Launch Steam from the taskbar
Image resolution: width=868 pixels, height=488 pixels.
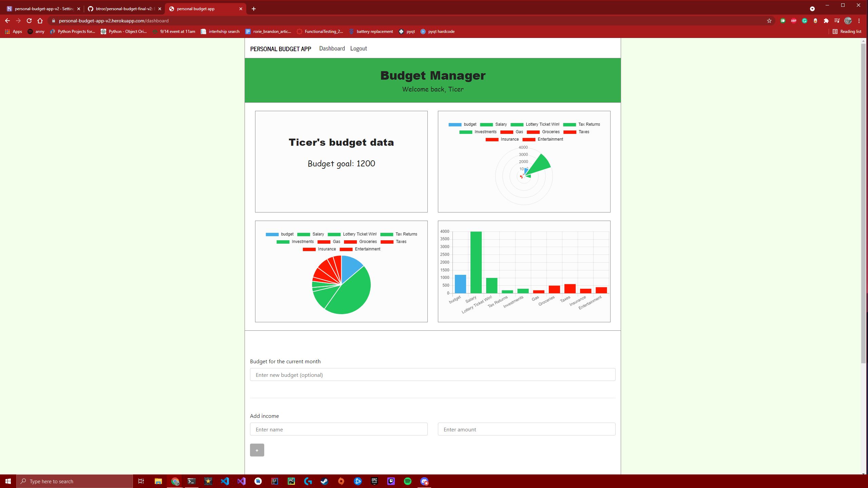(324, 481)
